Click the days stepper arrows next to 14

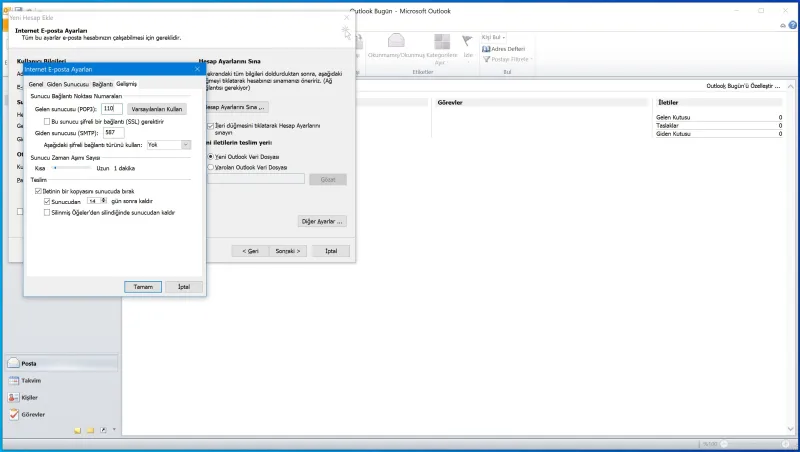(104, 201)
